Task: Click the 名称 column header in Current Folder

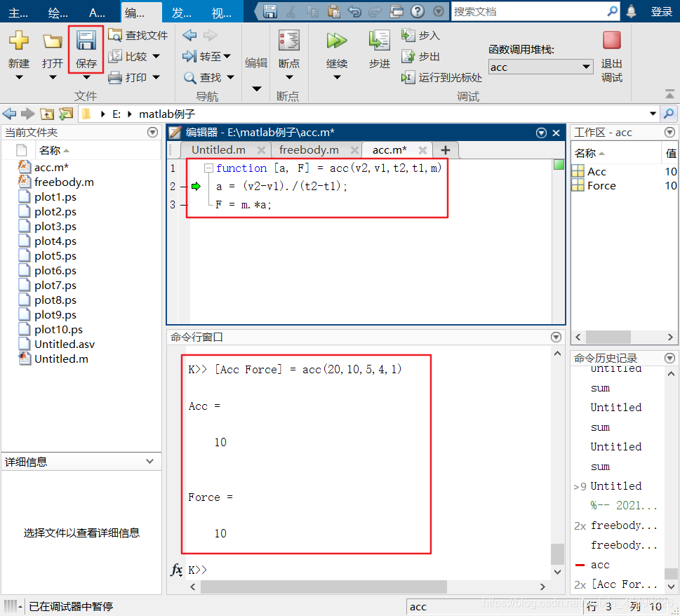Action: pos(49,150)
